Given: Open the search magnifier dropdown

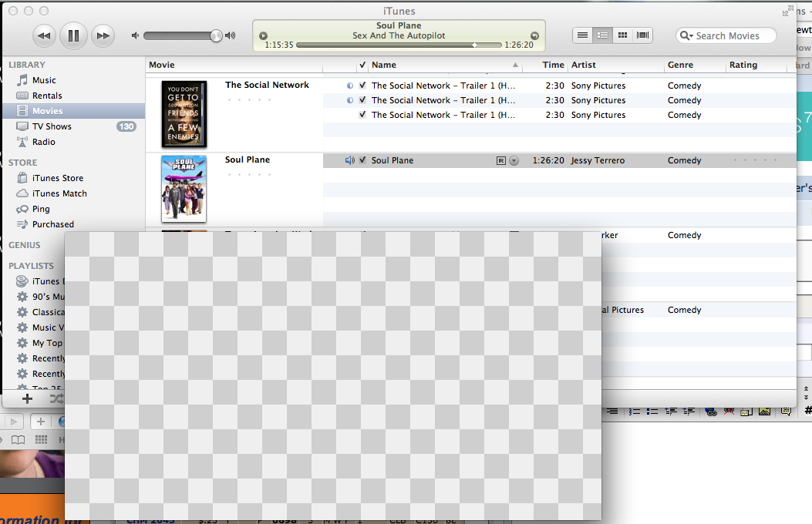Looking at the screenshot, I should point(686,35).
